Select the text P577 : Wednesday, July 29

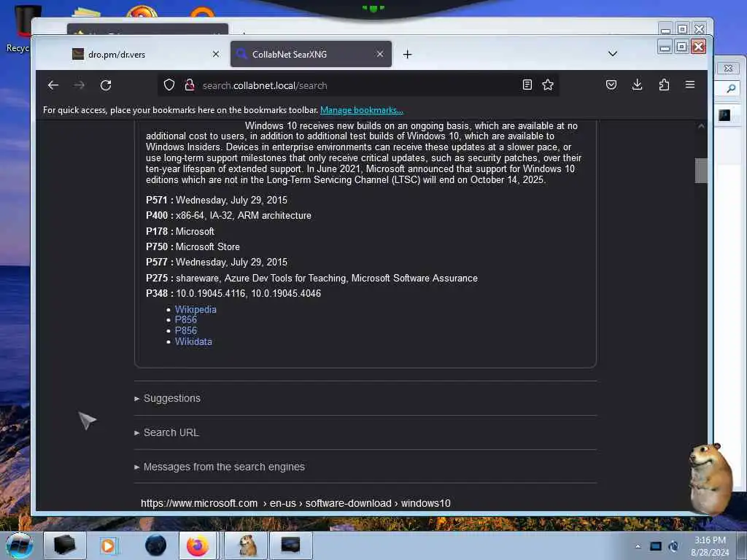tap(205, 262)
